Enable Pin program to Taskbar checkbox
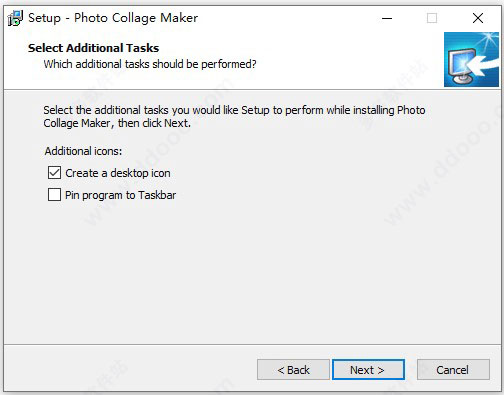 click(x=54, y=195)
